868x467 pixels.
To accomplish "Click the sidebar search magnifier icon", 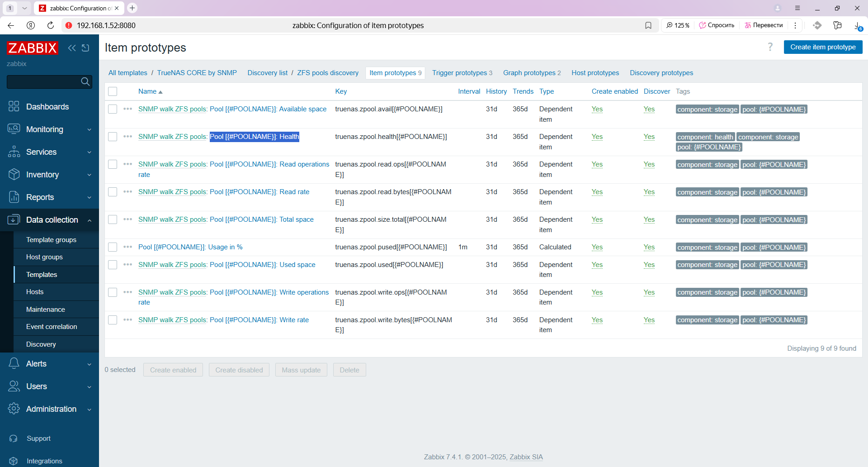I will point(85,81).
